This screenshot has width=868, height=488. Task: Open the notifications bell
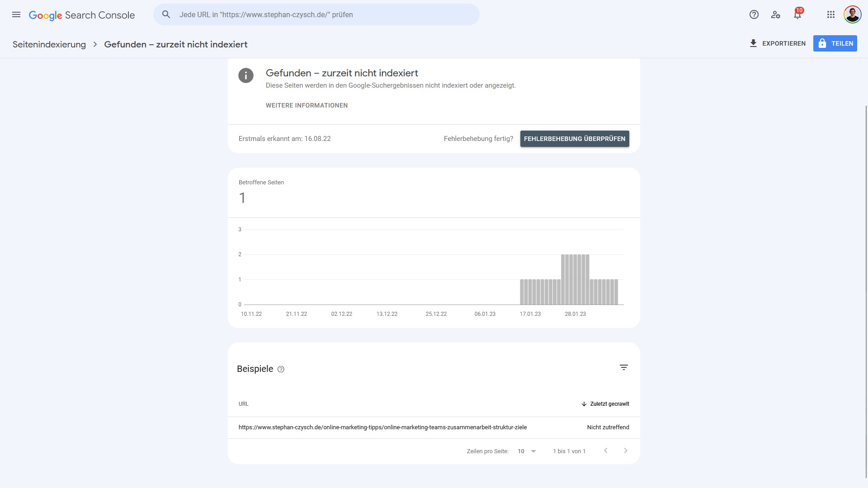797,14
